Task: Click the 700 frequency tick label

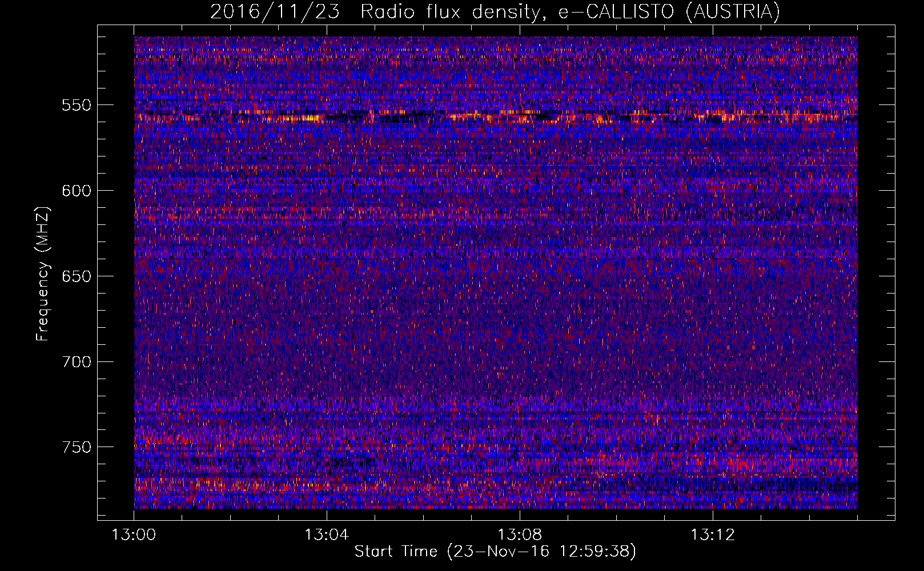Action: pyautogui.click(x=77, y=361)
